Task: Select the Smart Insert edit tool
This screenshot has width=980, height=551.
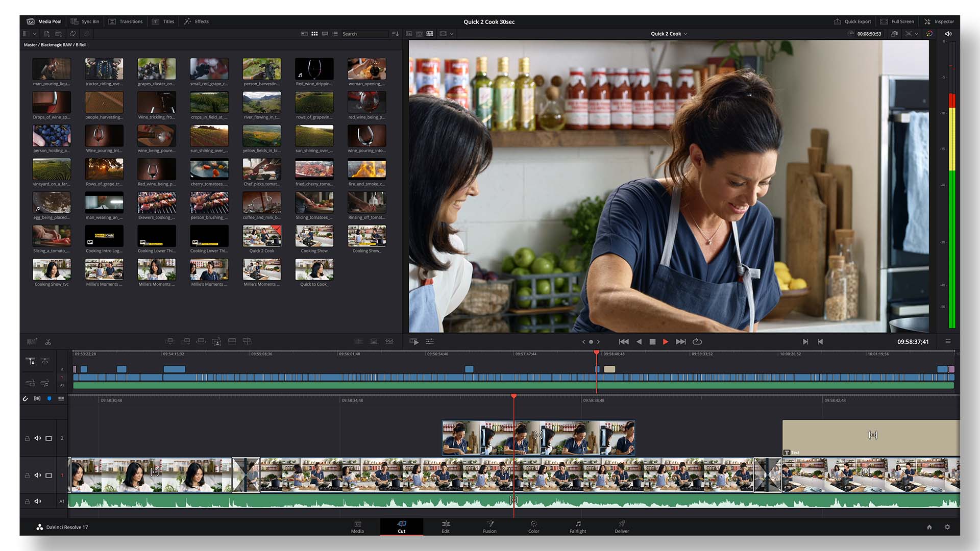Action: pyautogui.click(x=170, y=341)
